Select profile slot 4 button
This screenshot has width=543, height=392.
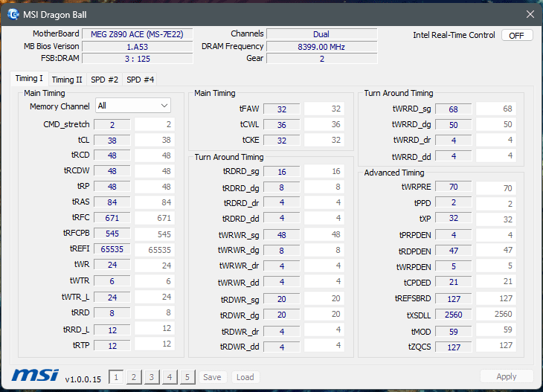tap(170, 377)
